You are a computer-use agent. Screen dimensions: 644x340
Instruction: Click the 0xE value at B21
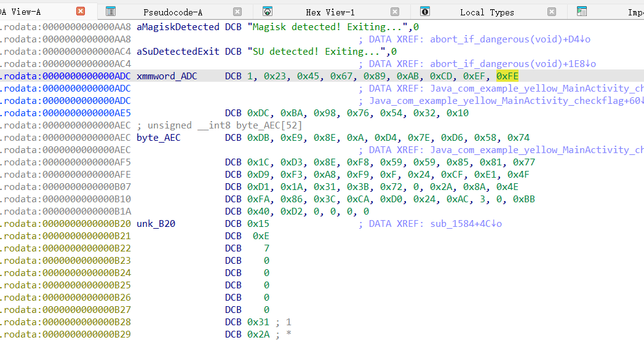point(261,236)
